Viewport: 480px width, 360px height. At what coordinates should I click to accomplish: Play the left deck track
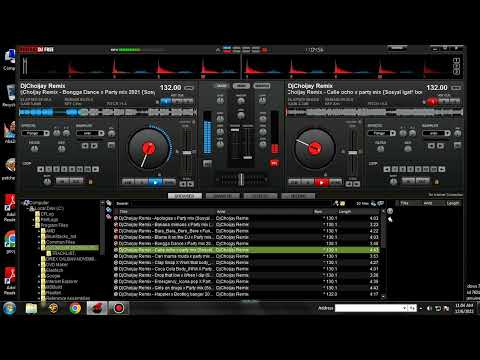click(x=155, y=182)
